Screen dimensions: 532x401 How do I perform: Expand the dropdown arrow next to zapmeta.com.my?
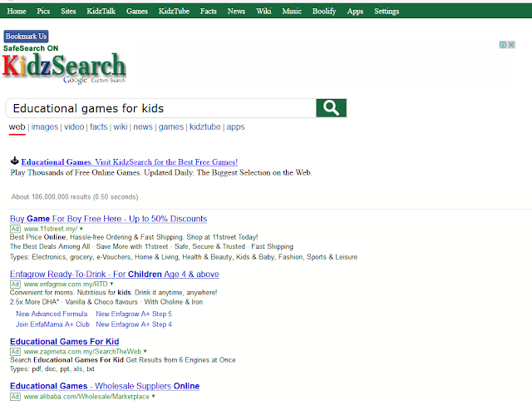coord(145,351)
